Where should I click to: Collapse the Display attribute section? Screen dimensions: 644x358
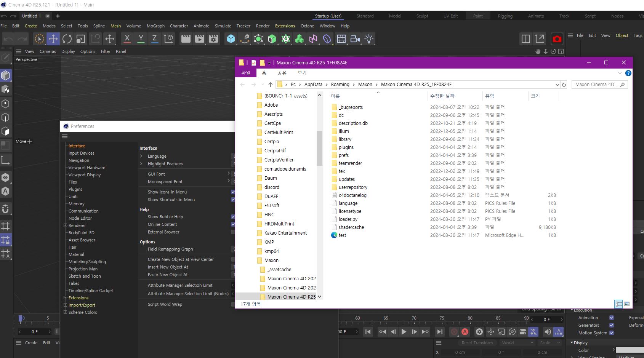point(572,343)
